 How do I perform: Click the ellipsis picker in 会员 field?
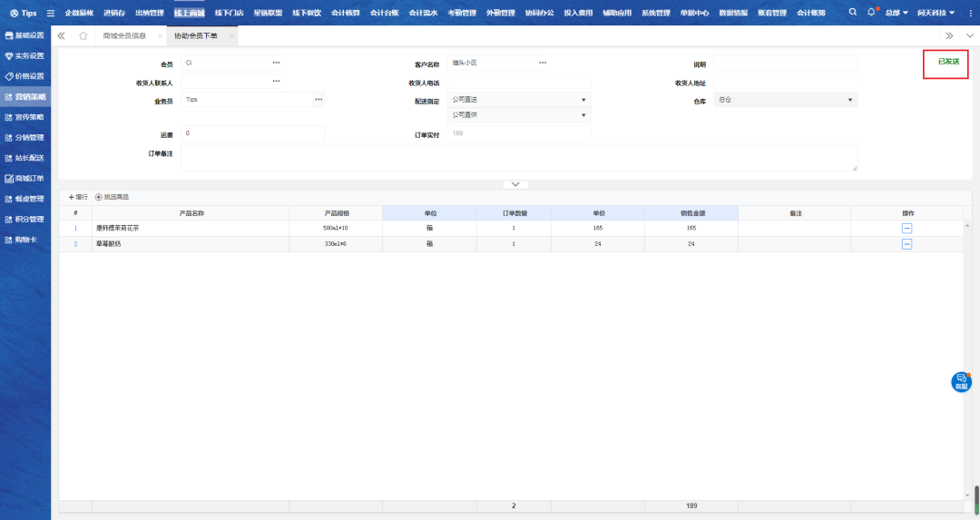point(276,63)
